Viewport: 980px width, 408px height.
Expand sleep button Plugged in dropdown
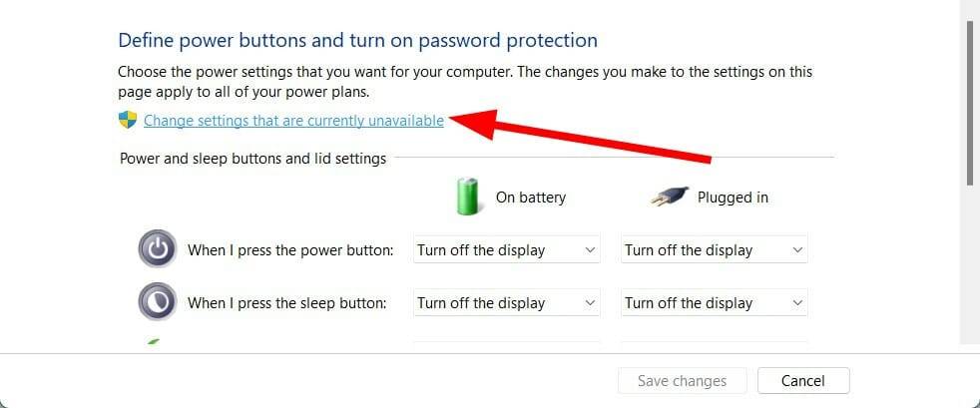point(714,302)
